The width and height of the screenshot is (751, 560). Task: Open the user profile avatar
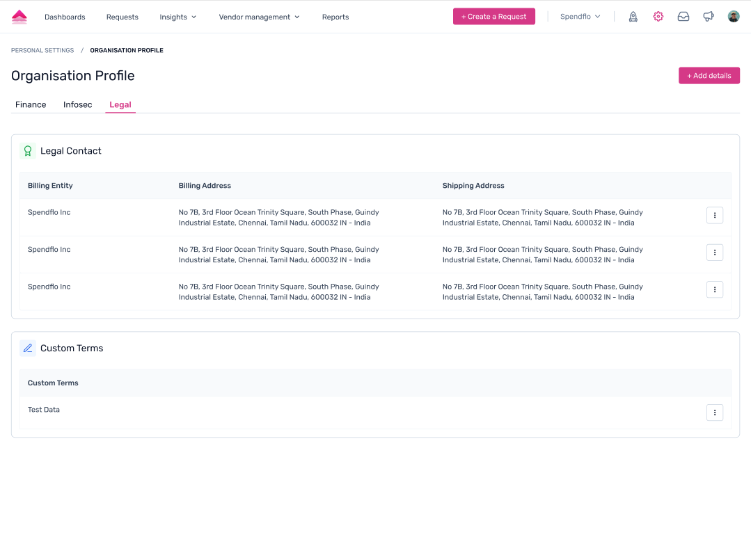(734, 17)
